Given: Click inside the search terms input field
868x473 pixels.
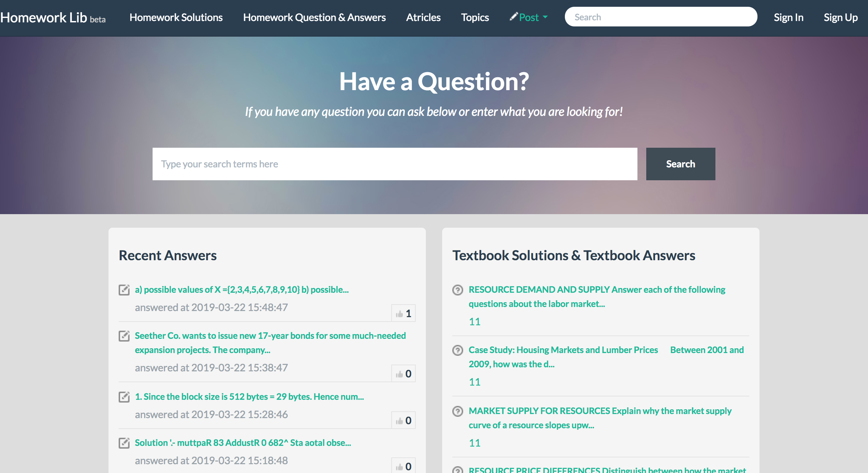Looking at the screenshot, I should point(393,164).
